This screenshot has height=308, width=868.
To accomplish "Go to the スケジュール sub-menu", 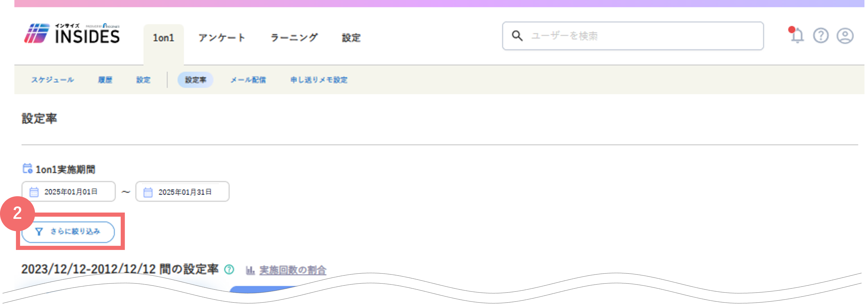I will point(53,80).
